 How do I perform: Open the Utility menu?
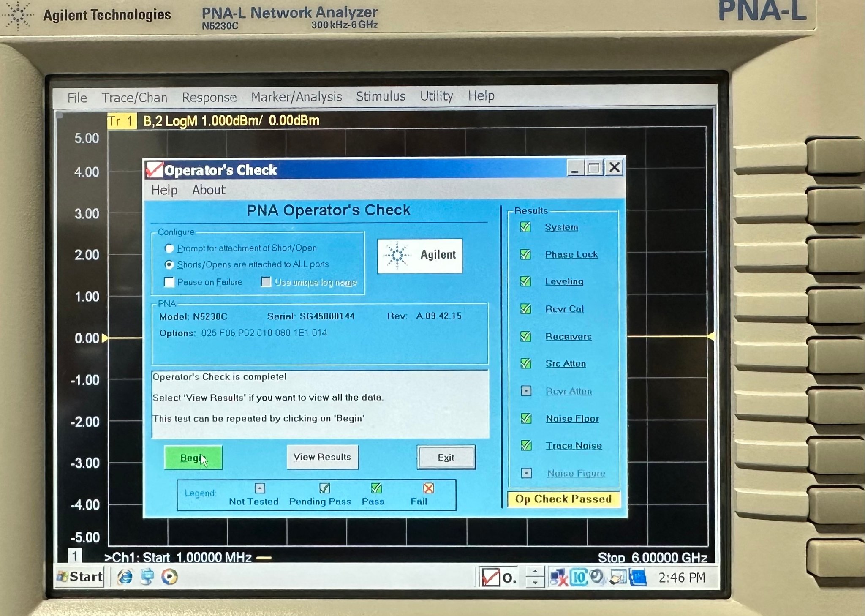[x=436, y=96]
